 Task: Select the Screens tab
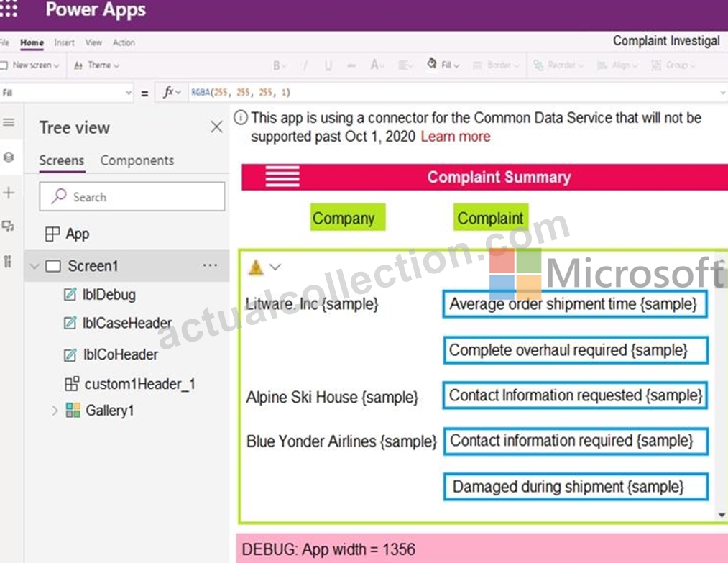tap(62, 161)
